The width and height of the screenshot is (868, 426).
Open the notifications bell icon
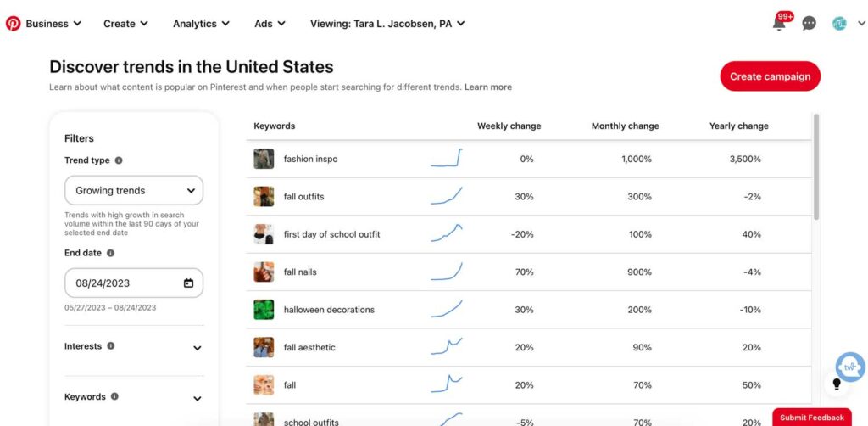click(779, 24)
